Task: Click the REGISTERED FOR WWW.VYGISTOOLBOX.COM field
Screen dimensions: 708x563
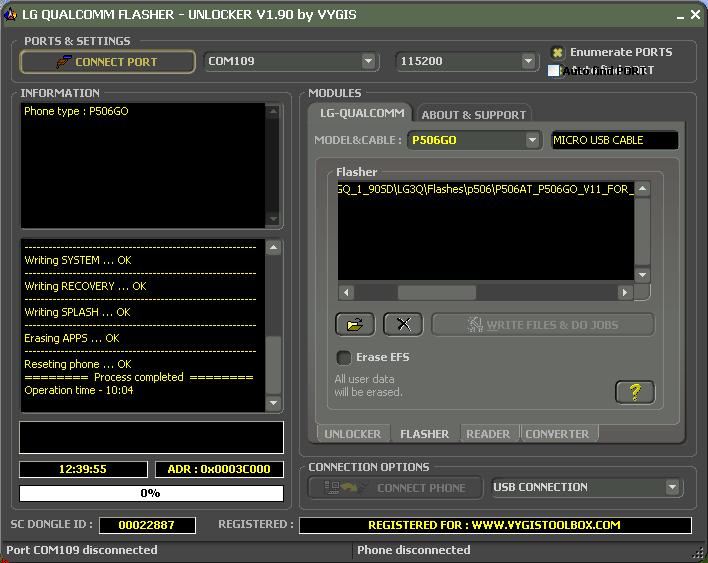Action: click(x=495, y=525)
